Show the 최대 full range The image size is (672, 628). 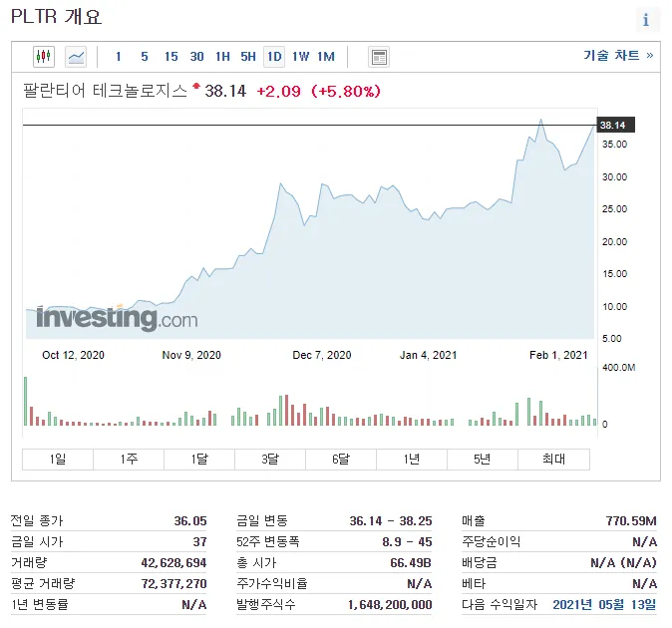click(553, 460)
